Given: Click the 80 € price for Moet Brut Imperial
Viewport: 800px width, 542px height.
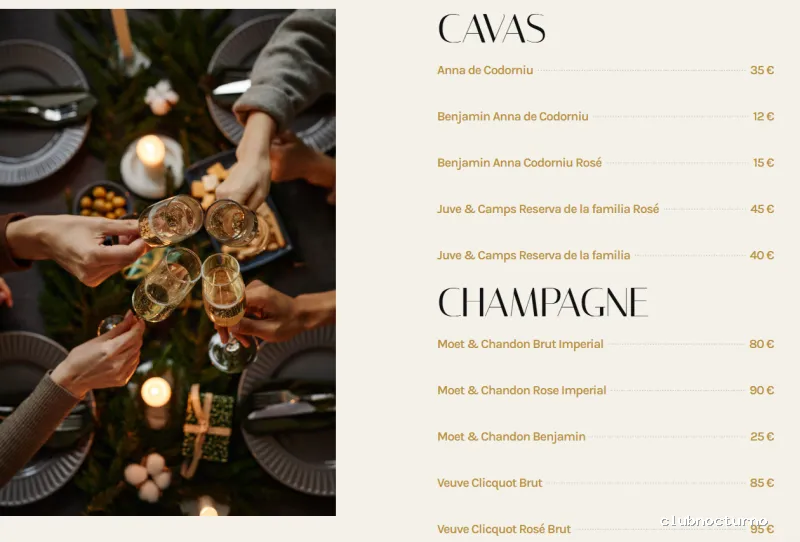Looking at the screenshot, I should click(x=762, y=344).
